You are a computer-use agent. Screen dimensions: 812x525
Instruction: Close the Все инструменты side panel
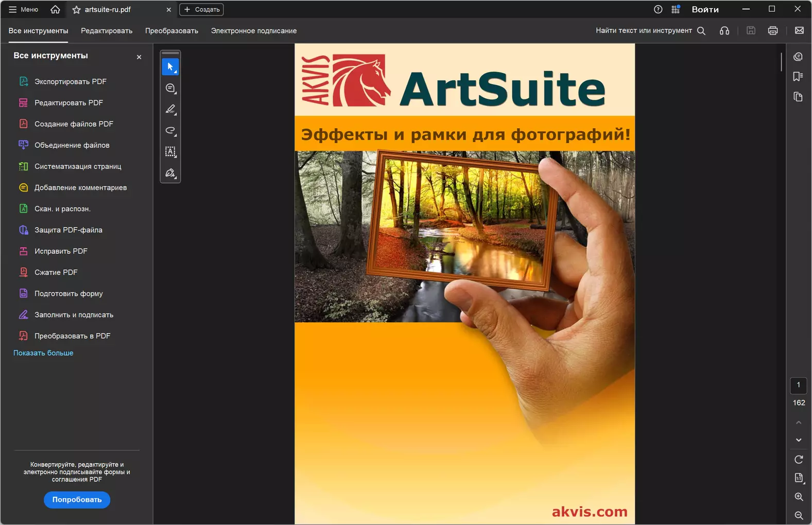pyautogui.click(x=139, y=57)
